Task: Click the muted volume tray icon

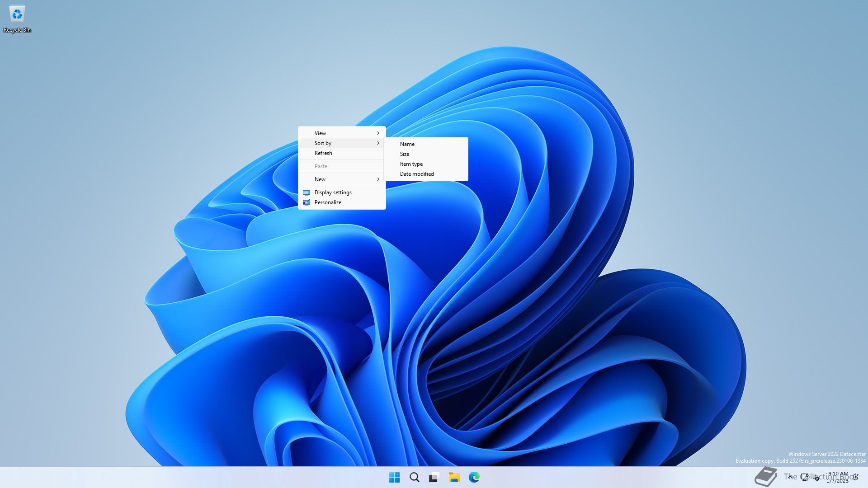Action: pos(816,477)
